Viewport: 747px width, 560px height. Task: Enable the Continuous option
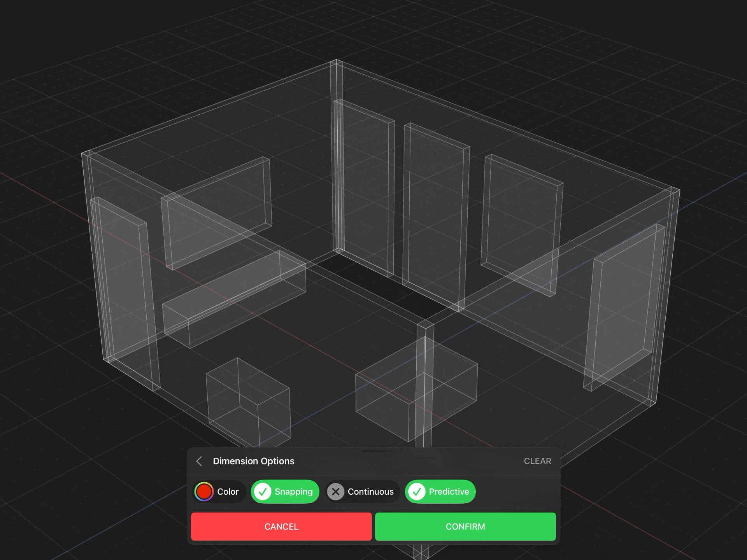click(x=363, y=492)
